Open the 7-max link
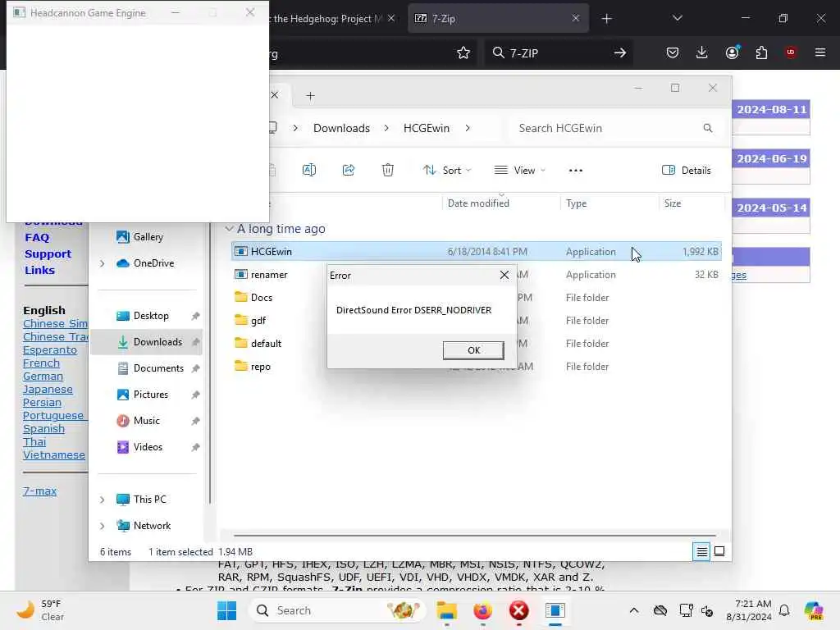The width and height of the screenshot is (840, 630). (x=39, y=491)
